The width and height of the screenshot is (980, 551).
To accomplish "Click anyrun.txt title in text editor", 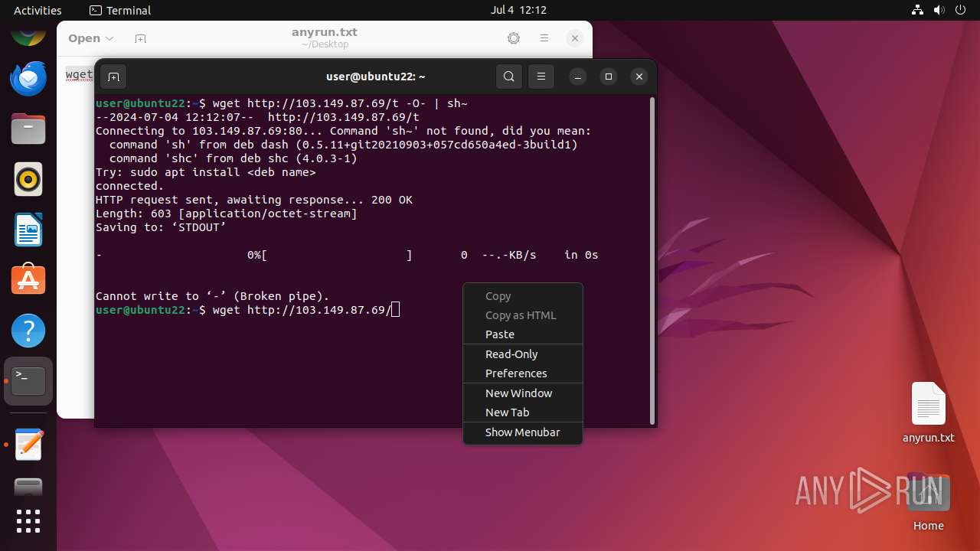I will pos(325,32).
